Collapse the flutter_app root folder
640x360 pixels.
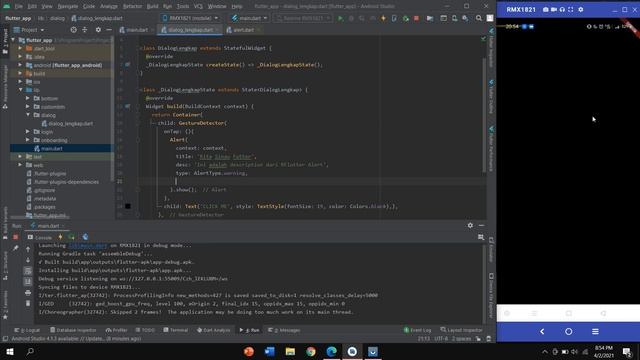coord(13,40)
